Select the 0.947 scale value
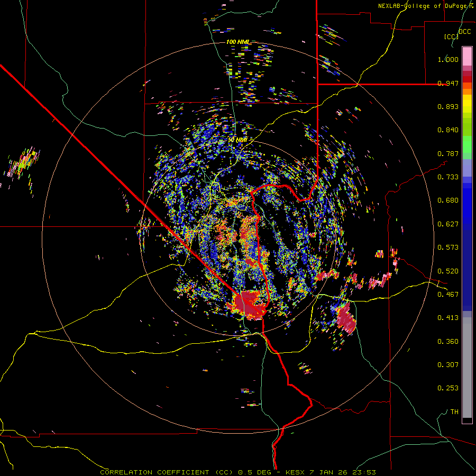Image resolution: width=476 pixels, height=476 pixels. (x=448, y=83)
